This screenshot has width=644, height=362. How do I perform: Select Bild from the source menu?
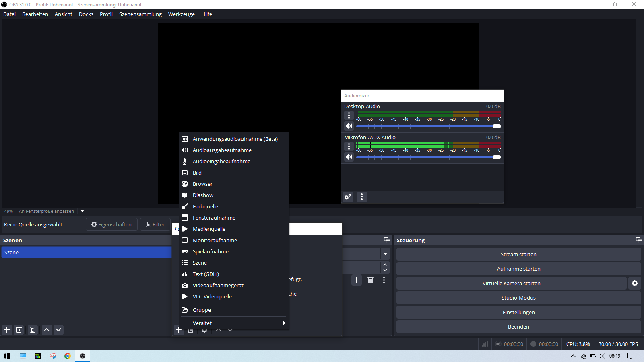coord(233,173)
